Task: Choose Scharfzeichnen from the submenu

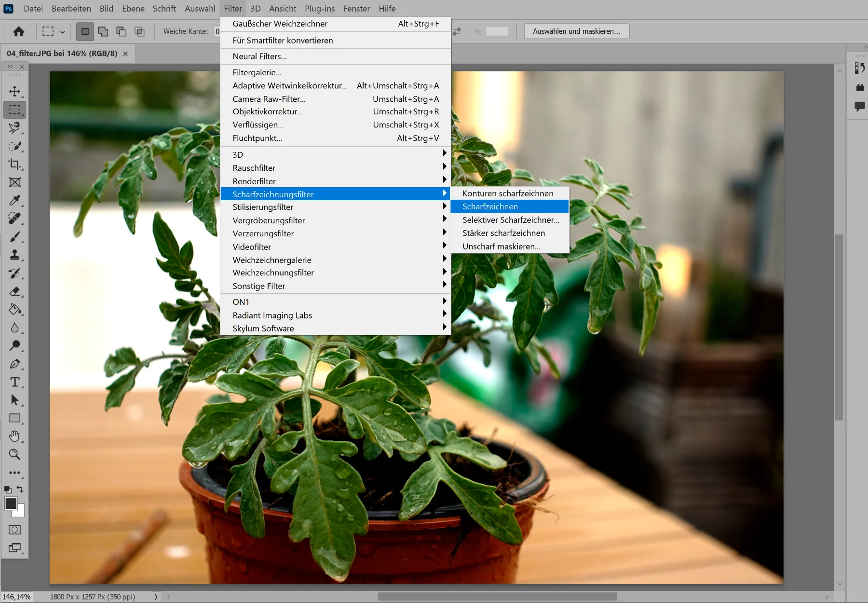Action: tap(510, 206)
